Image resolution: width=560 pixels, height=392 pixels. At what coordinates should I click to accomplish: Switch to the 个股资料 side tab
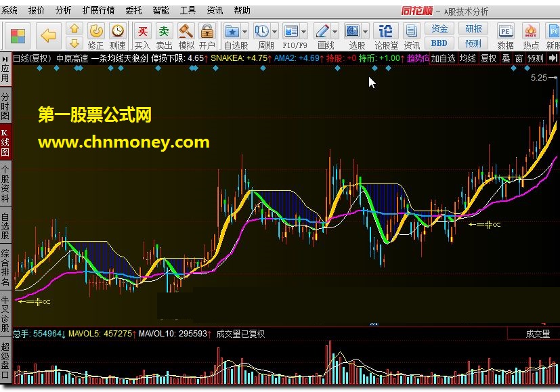(5, 183)
